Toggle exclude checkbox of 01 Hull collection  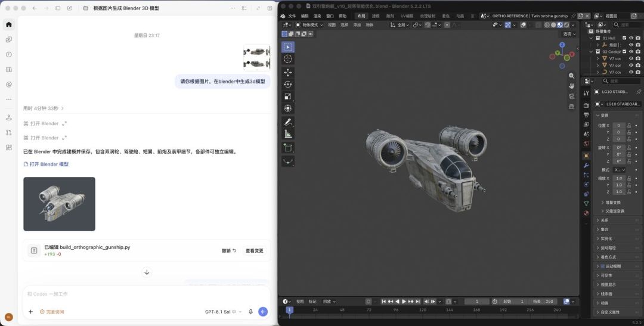coord(624,38)
